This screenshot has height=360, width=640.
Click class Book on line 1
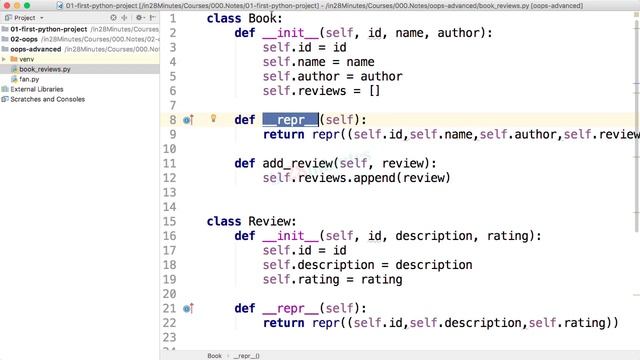(x=244, y=18)
